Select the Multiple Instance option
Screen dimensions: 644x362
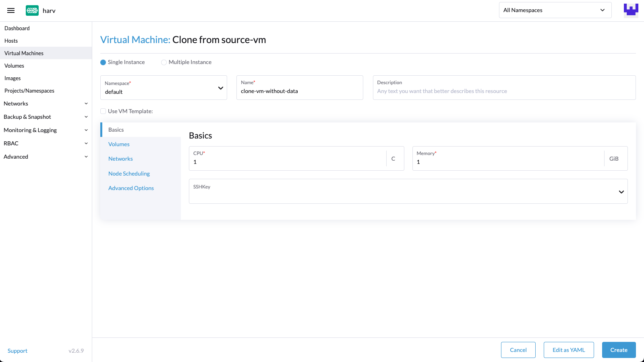click(x=164, y=62)
